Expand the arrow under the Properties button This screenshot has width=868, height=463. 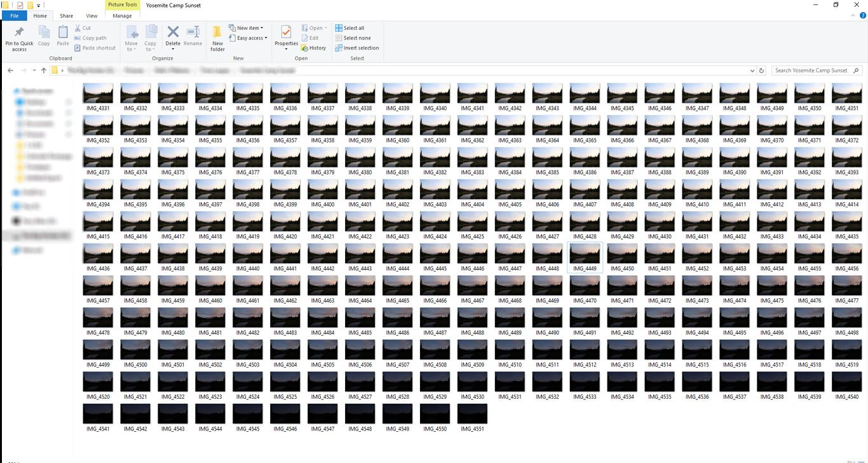[x=286, y=50]
